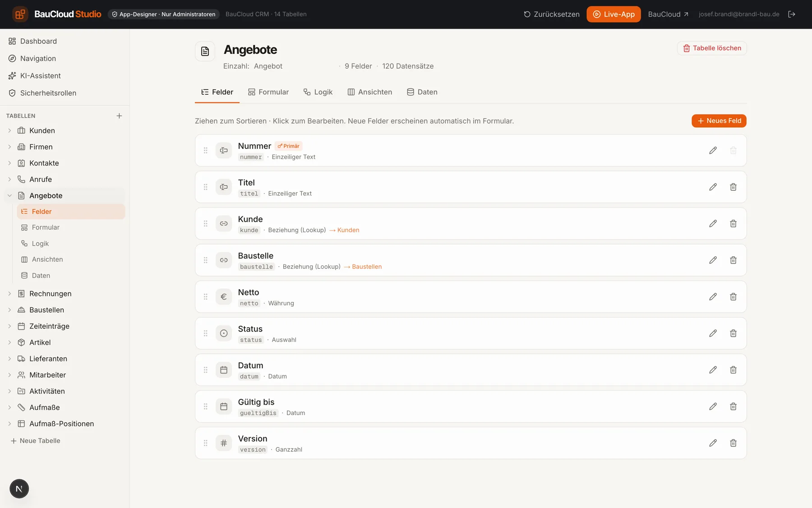Image resolution: width=812 pixels, height=508 pixels.
Task: Expand the Aufmaß-Positionen table tree
Action: pos(9,423)
